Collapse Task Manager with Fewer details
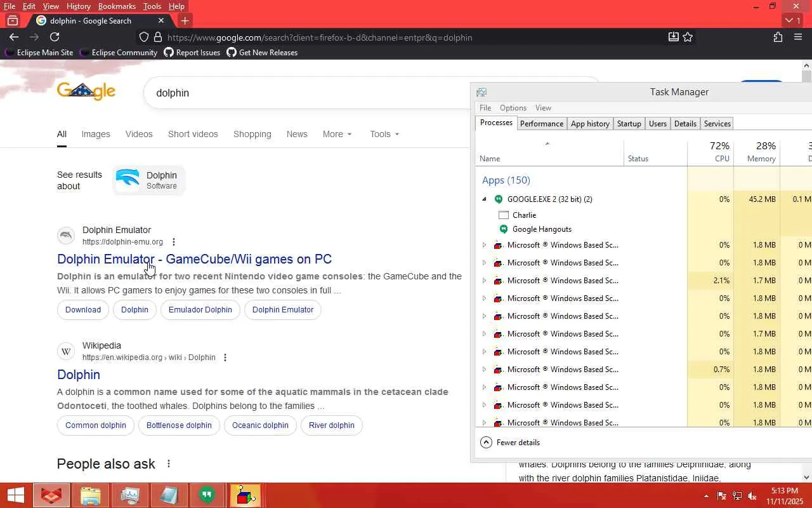 pos(511,442)
